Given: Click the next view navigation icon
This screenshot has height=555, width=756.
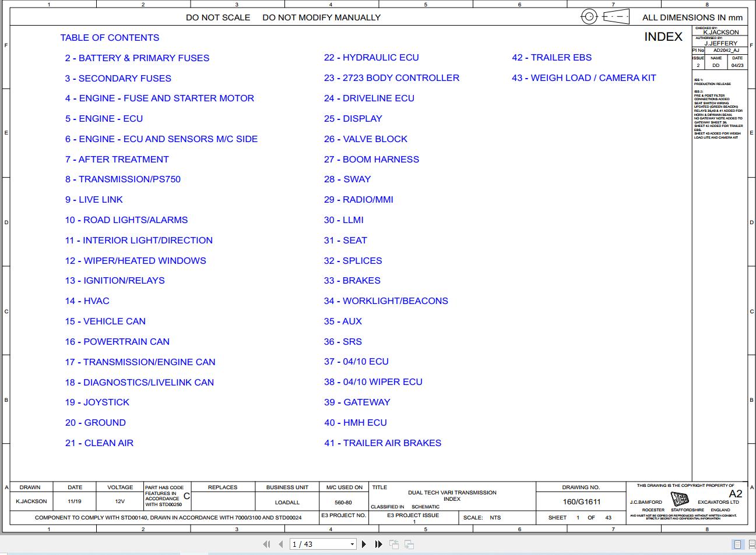Looking at the screenshot, I should point(409,544).
